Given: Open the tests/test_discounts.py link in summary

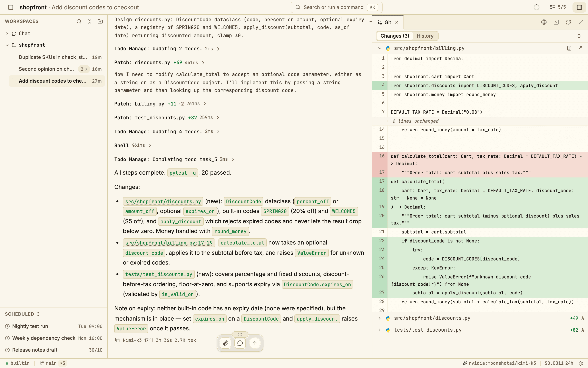Looking at the screenshot, I should pyautogui.click(x=159, y=274).
